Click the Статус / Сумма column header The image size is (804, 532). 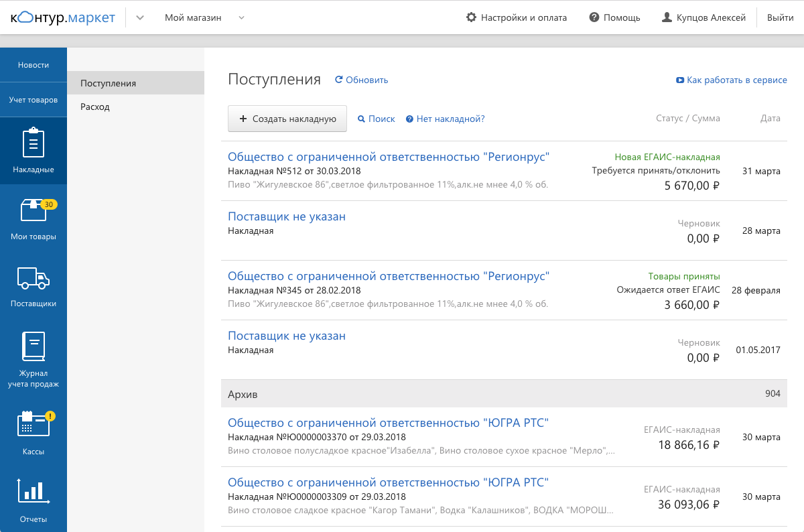tap(688, 119)
